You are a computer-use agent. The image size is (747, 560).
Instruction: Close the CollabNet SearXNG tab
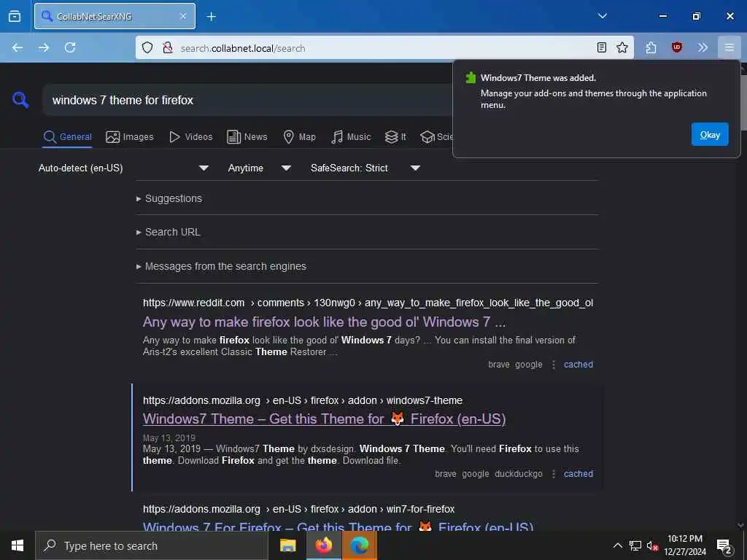[183, 16]
